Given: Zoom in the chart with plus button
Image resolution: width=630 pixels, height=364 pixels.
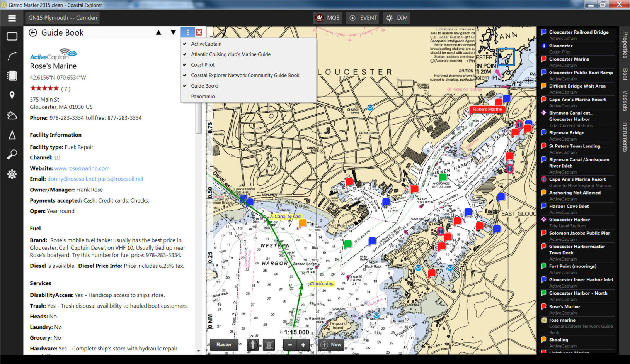Looking at the screenshot, I should (x=303, y=345).
